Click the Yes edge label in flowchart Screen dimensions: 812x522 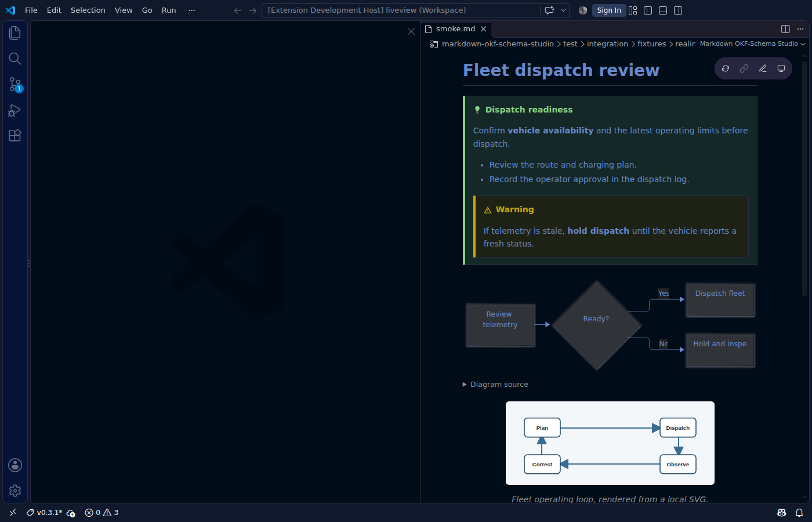coord(664,293)
